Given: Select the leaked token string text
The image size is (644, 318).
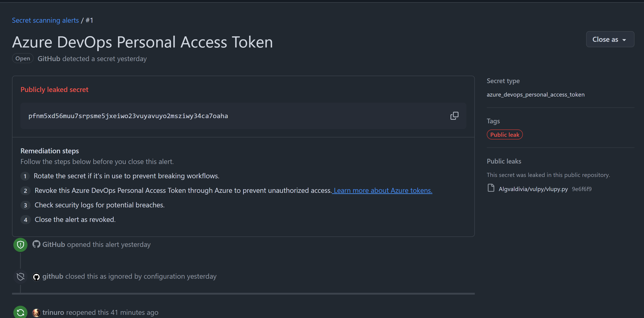Looking at the screenshot, I should [x=128, y=116].
